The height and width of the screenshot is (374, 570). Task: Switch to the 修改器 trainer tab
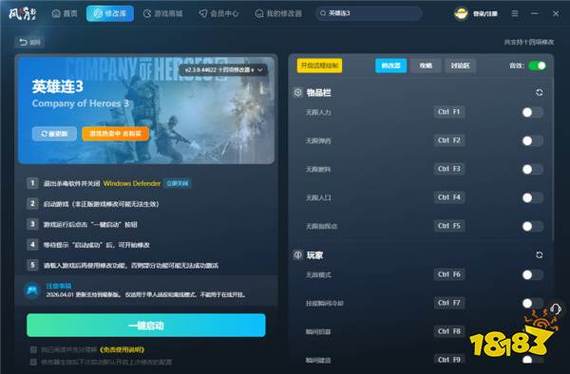coord(391,66)
